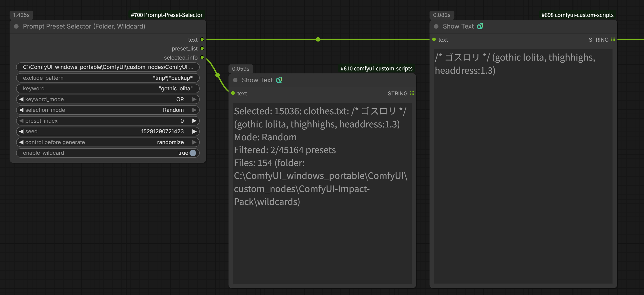
Task: Click the 1.425s execution time badge
Action: point(21,15)
